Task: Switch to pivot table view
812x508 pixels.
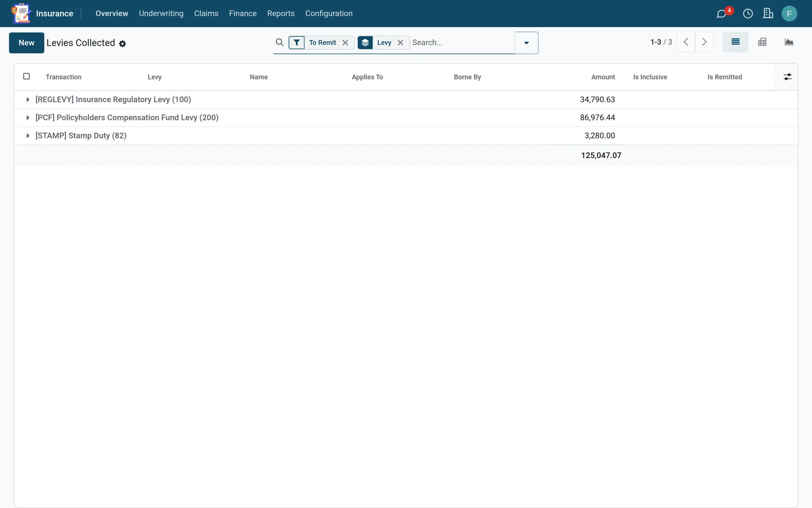Action: (x=762, y=42)
